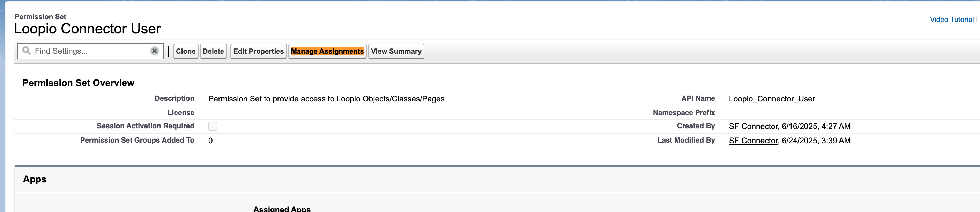Select the Loopio_Connector_User API name value

click(772, 99)
